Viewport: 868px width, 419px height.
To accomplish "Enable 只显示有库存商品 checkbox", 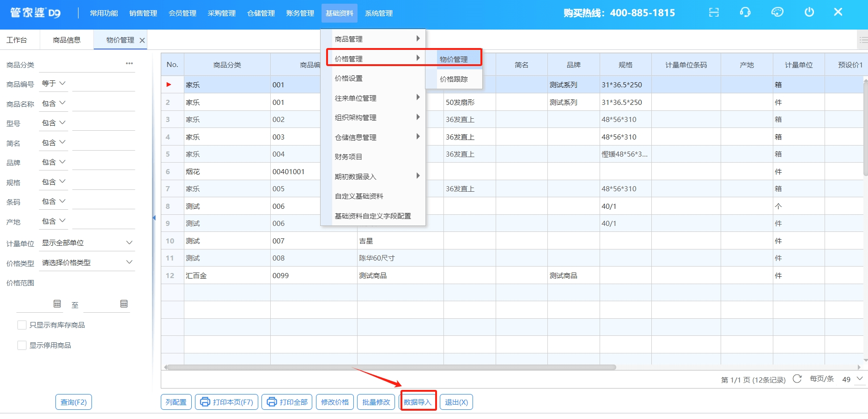I will click(22, 325).
